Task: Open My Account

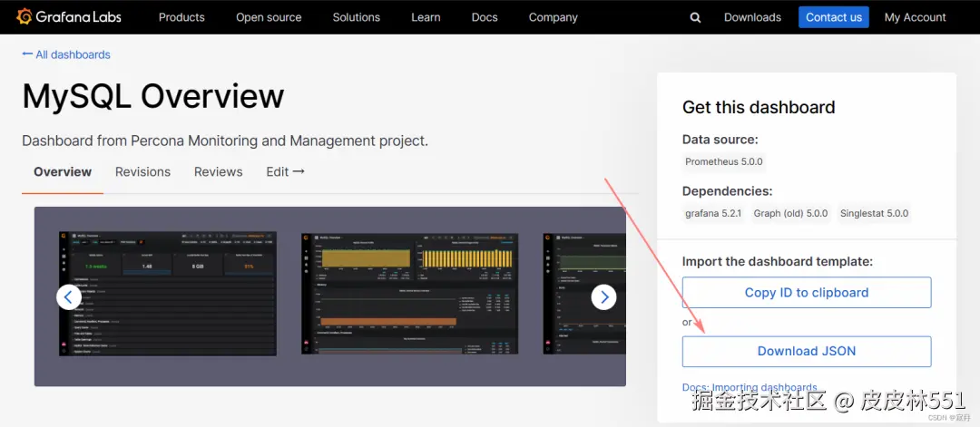Action: (x=915, y=17)
